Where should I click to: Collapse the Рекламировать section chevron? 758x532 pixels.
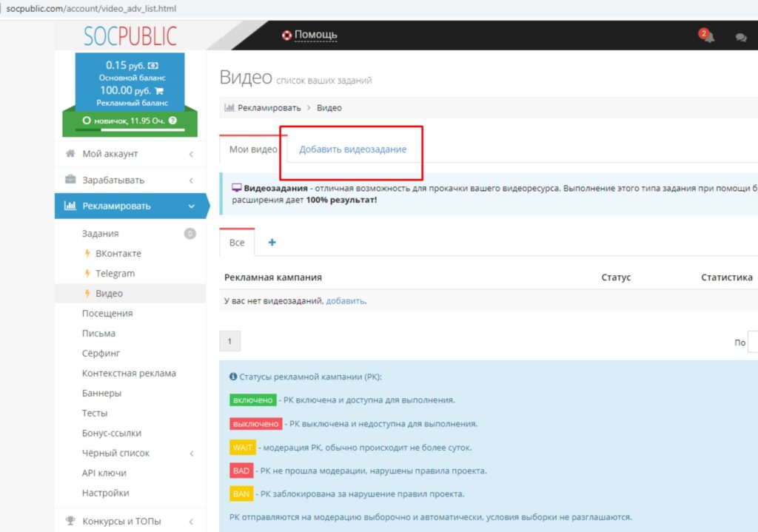pyautogui.click(x=192, y=206)
